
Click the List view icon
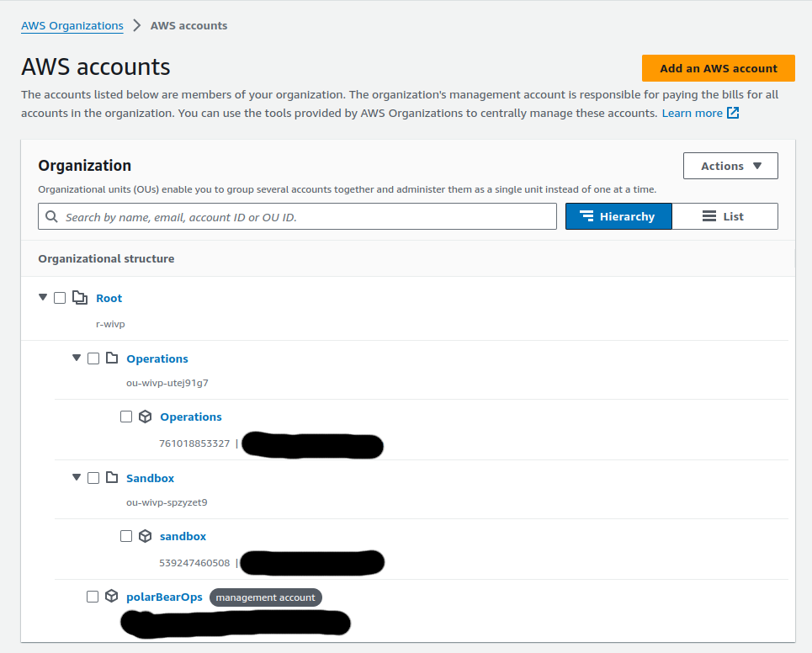click(709, 216)
